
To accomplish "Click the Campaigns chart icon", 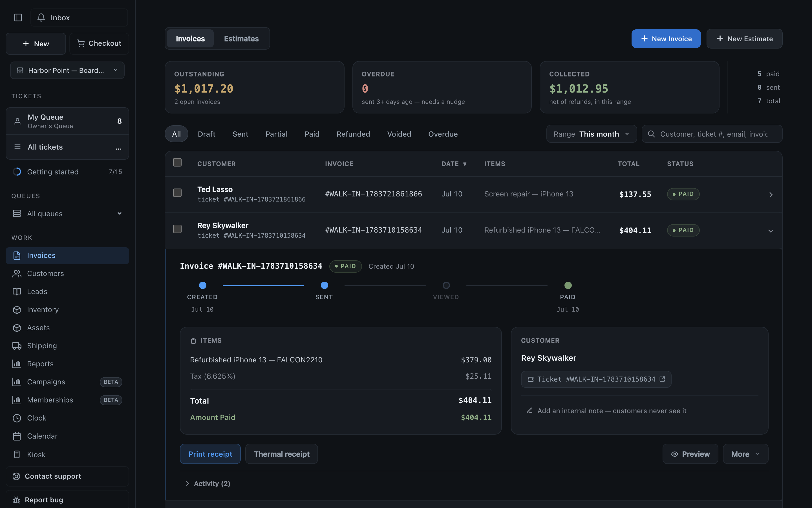I will click(x=17, y=382).
